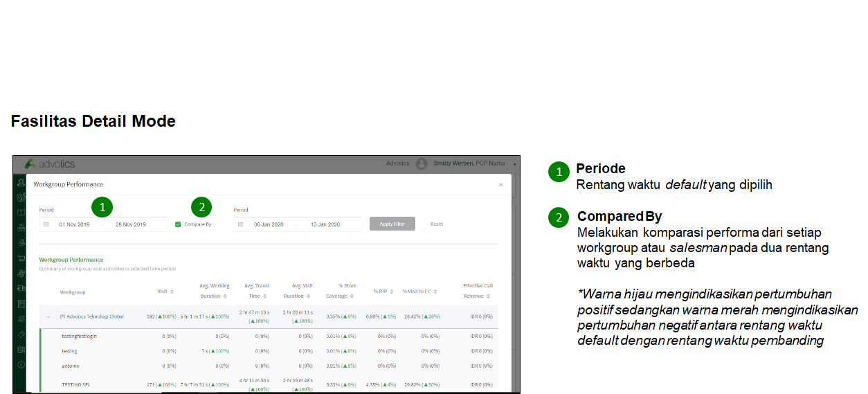868x394 pixels.
Task: Select the antonio row
Action: pos(269,366)
